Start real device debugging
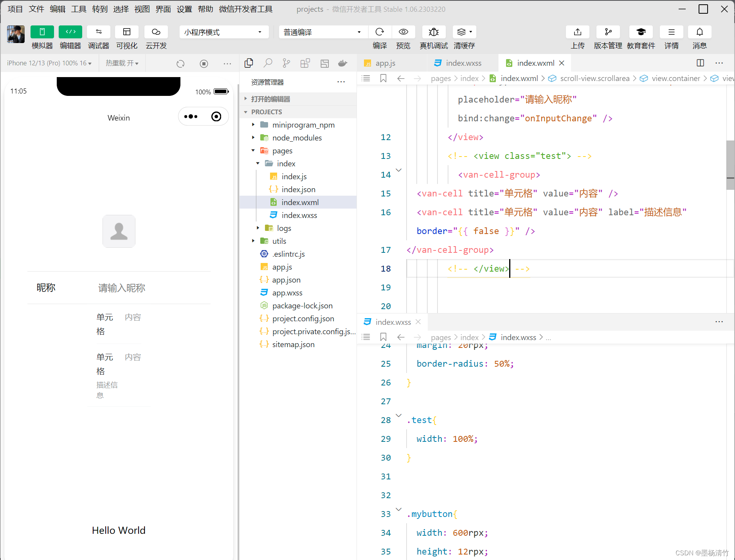This screenshot has width=735, height=560. [434, 32]
